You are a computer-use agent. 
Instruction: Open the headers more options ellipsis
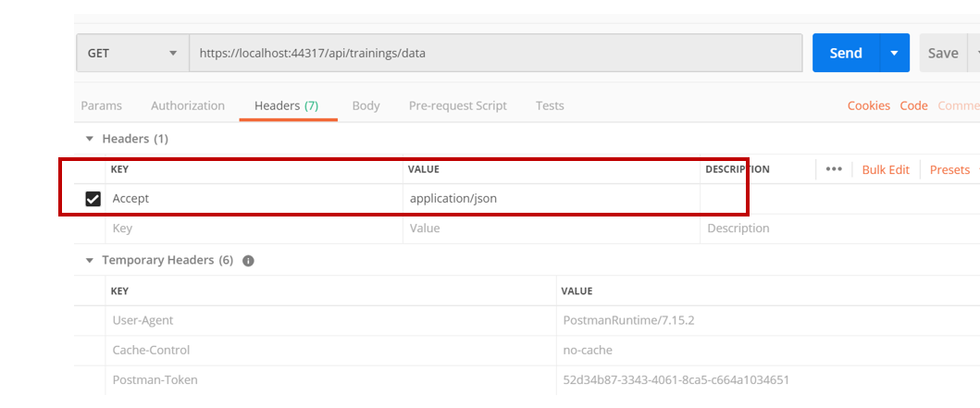pyautogui.click(x=834, y=169)
